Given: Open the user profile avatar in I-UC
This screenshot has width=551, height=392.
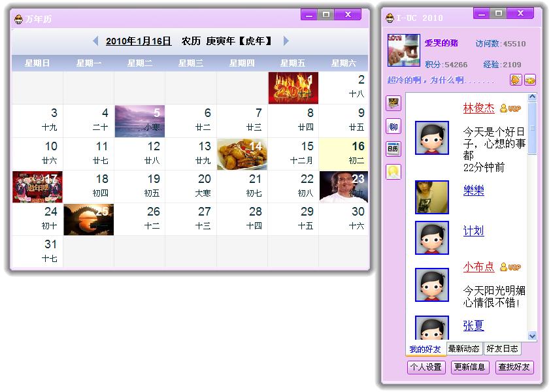Looking at the screenshot, I should (x=403, y=50).
